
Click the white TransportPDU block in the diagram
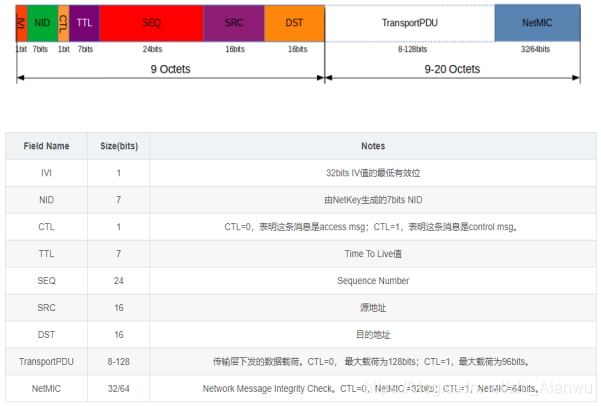[410, 21]
